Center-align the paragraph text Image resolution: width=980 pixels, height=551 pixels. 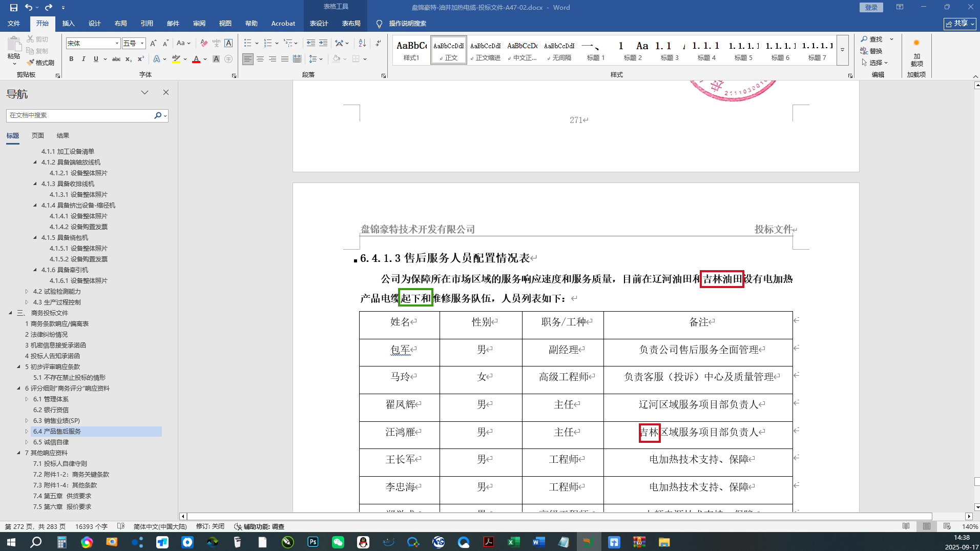pos(260,59)
